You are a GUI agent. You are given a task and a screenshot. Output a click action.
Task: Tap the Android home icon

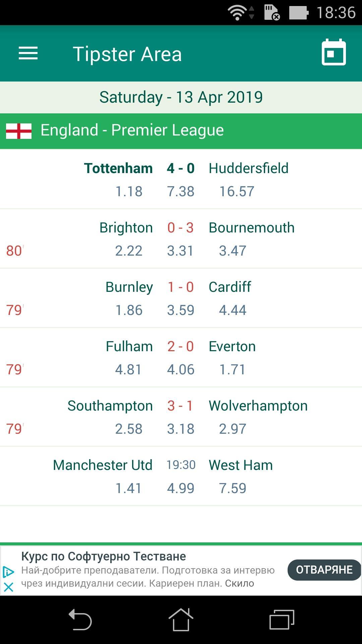(181, 620)
